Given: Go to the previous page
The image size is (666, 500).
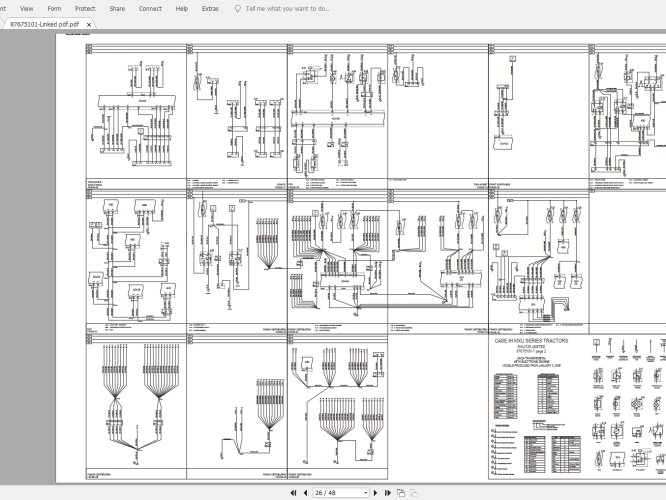Looking at the screenshot, I should (x=305, y=492).
